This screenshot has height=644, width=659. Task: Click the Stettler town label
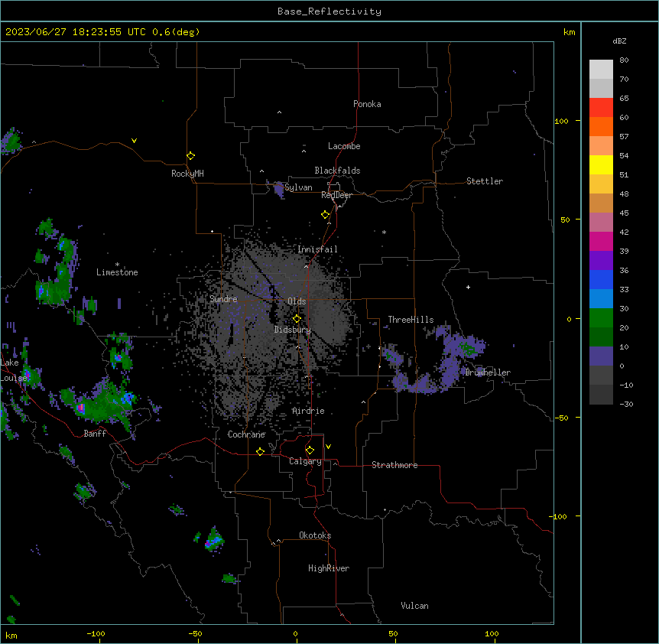click(x=485, y=181)
